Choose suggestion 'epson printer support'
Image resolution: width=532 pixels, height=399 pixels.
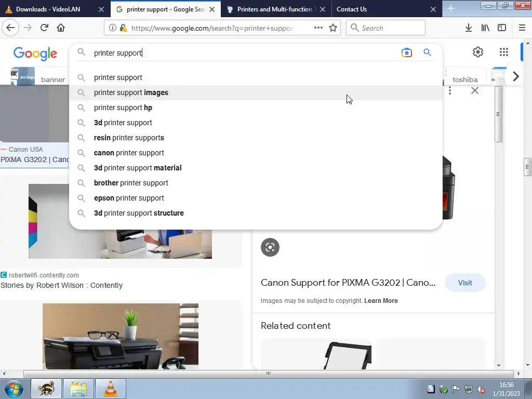256,198
